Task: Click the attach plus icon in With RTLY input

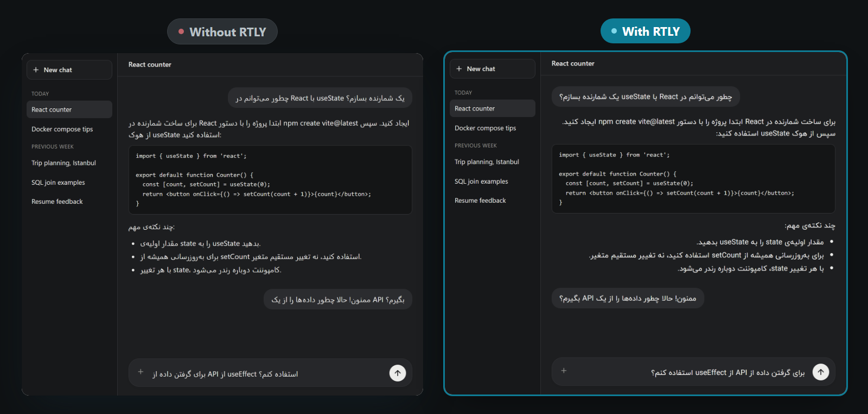Action: point(564,371)
